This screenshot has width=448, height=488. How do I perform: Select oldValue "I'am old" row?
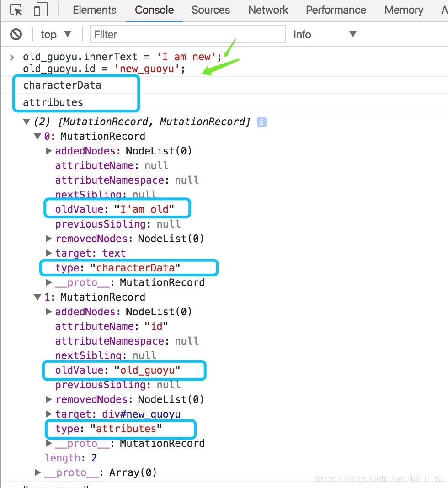point(115,209)
